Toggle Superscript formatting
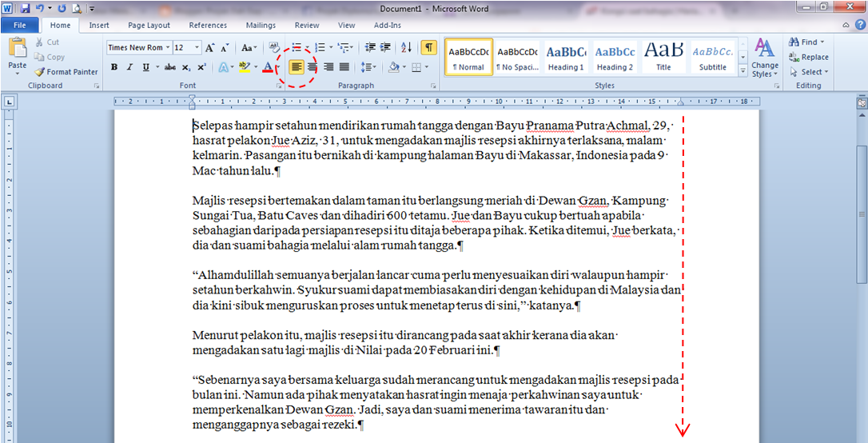Image resolution: width=868 pixels, height=443 pixels. coord(201,67)
